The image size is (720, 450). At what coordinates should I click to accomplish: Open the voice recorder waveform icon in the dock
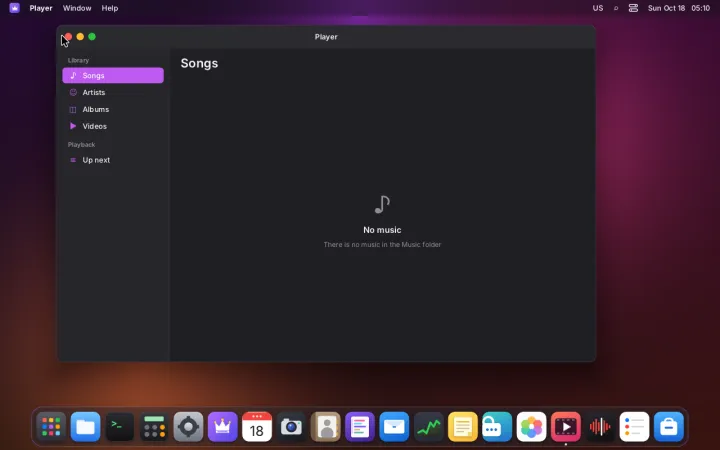tap(600, 427)
